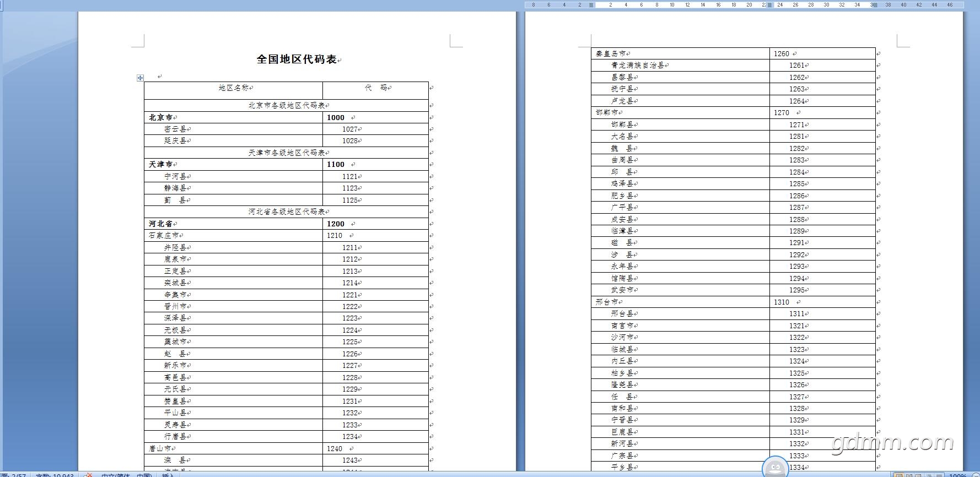Click the table move handle above the table
The width and height of the screenshot is (980, 477).
click(x=140, y=78)
